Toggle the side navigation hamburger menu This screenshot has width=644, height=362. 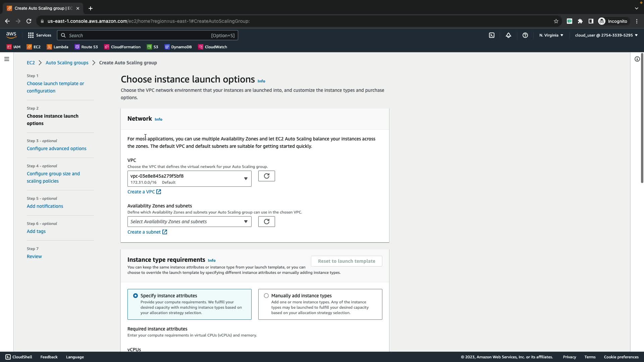point(7,59)
